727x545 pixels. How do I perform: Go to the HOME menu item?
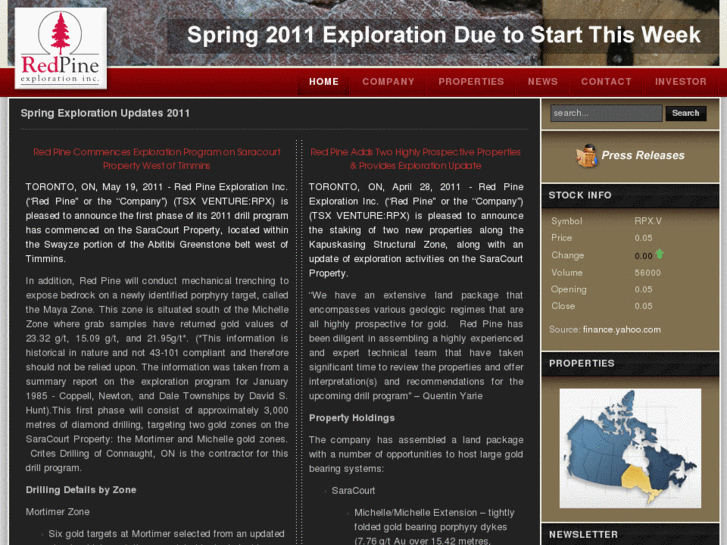click(324, 82)
